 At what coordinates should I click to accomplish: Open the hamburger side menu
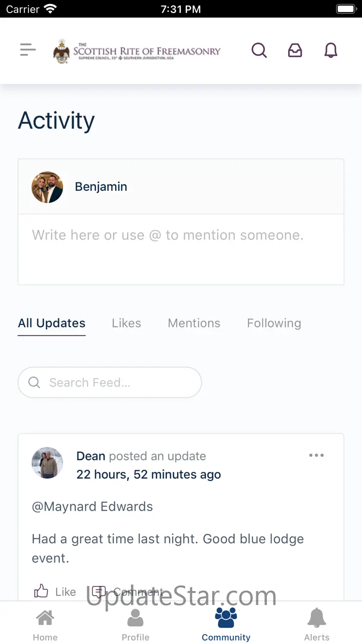tap(28, 50)
